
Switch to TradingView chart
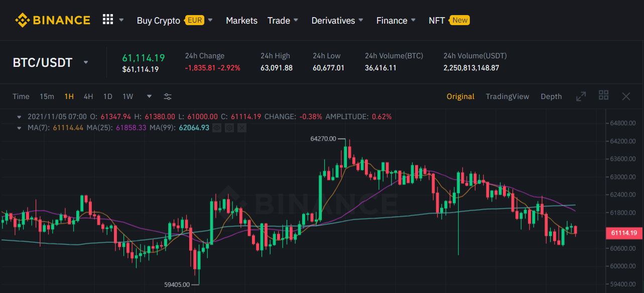(507, 96)
